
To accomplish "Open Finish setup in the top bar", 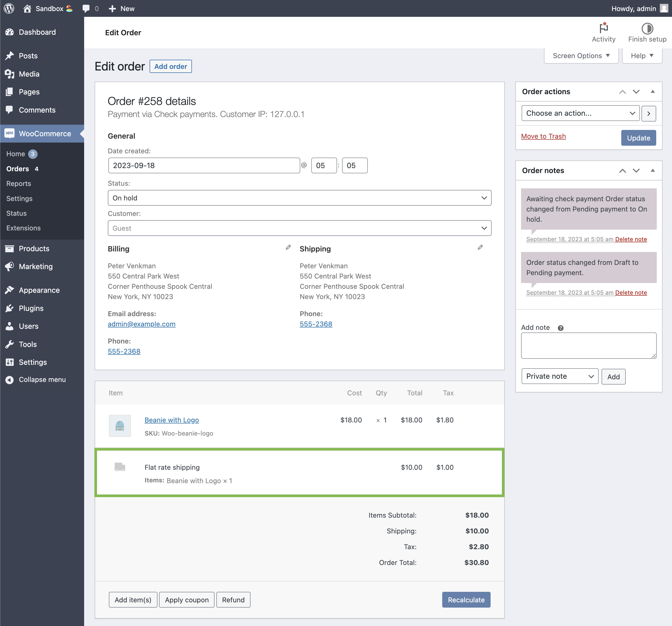I will click(647, 32).
